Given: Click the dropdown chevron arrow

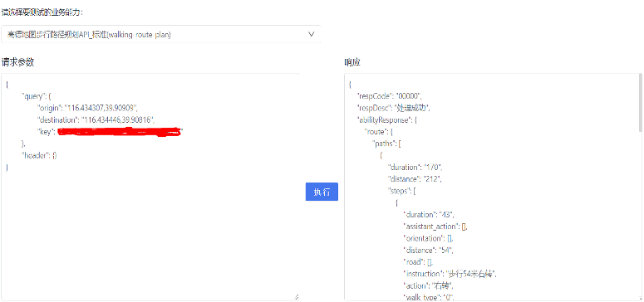Looking at the screenshot, I should point(311,34).
